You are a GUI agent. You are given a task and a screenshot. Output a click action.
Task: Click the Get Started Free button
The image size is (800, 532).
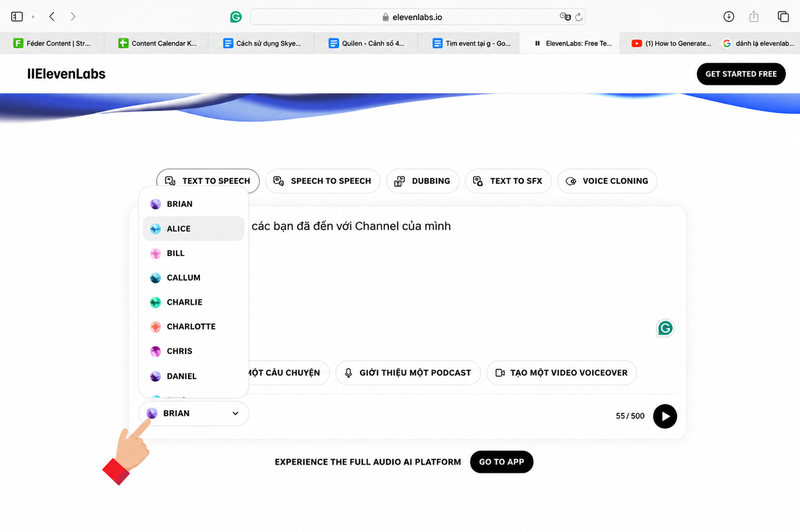click(741, 74)
